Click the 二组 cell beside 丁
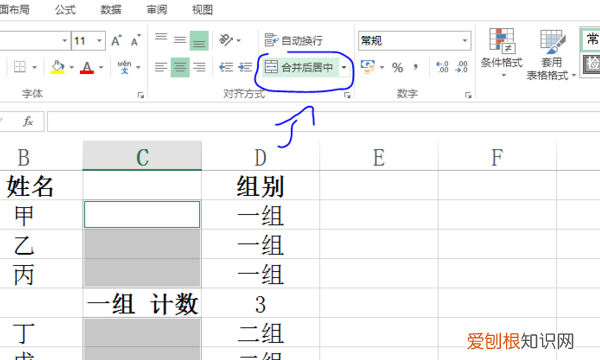 (x=261, y=333)
